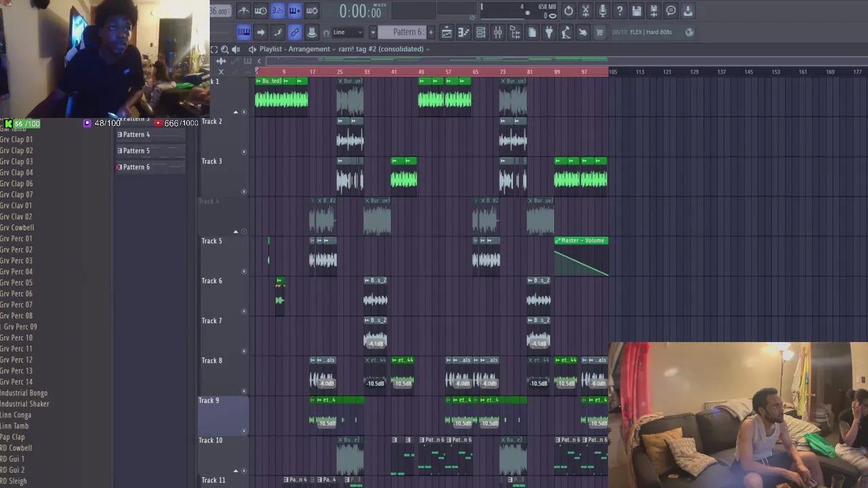The height and width of the screenshot is (488, 868).
Task: Select Pattern 4 in picker
Action: (151, 134)
